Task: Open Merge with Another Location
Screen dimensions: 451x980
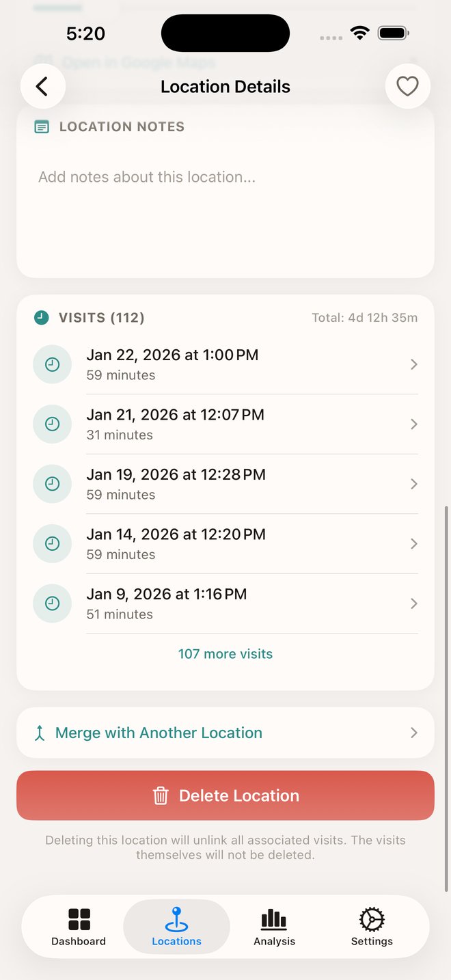Action: pyautogui.click(x=225, y=732)
